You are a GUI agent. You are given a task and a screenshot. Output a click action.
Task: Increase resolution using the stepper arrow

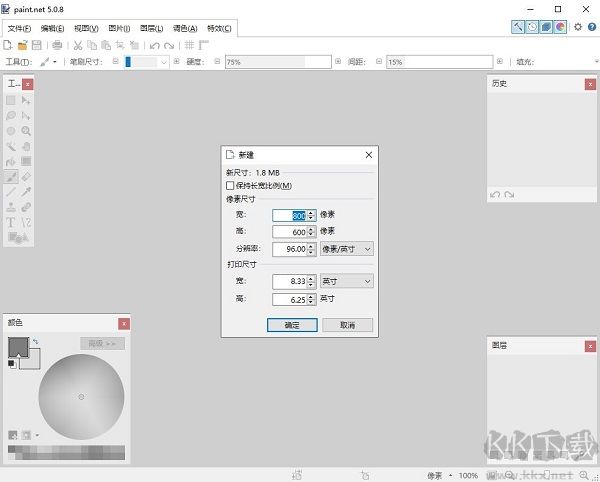pos(311,246)
